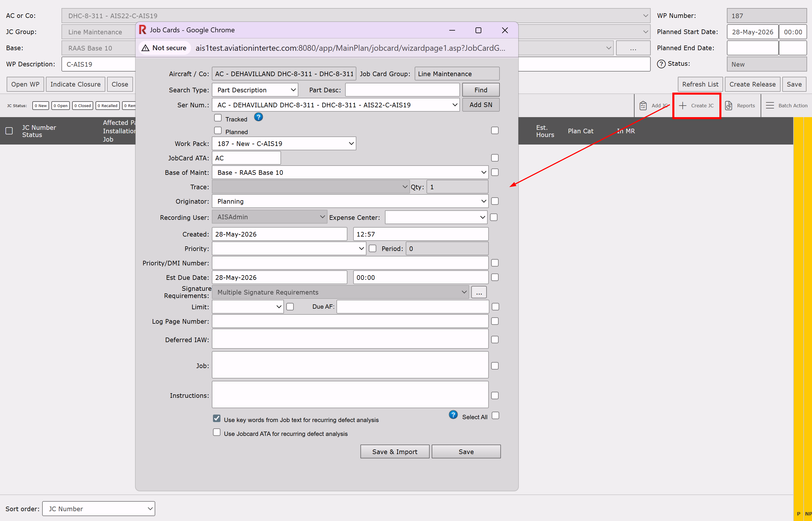Click the Open WP button
The image size is (812, 521).
[25, 84]
